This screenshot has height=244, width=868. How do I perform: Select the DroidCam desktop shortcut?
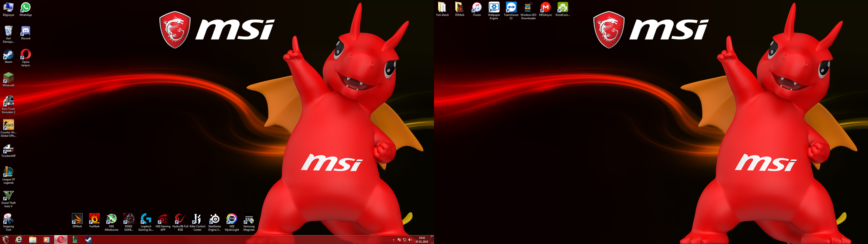(x=563, y=9)
